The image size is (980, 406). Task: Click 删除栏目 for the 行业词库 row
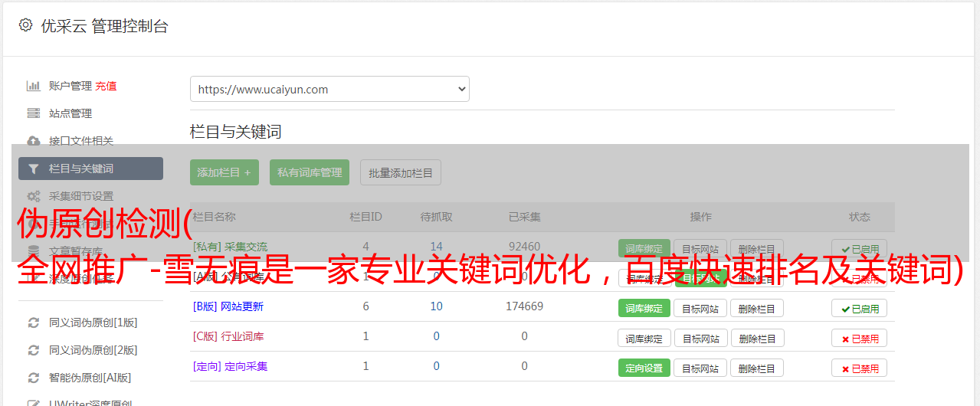pos(757,338)
